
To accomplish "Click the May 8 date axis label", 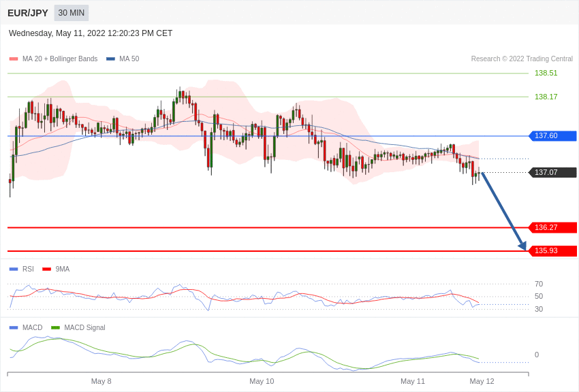I will point(101,381).
